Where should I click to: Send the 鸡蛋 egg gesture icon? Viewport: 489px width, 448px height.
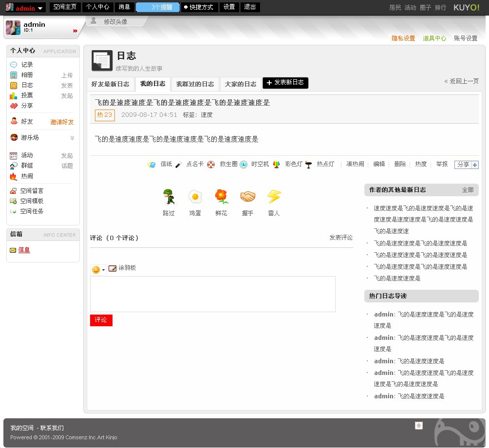[195, 197]
